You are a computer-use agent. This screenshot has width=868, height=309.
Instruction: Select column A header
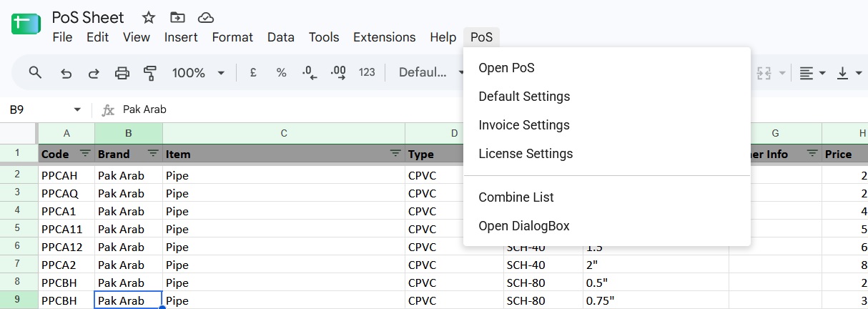pos(66,133)
